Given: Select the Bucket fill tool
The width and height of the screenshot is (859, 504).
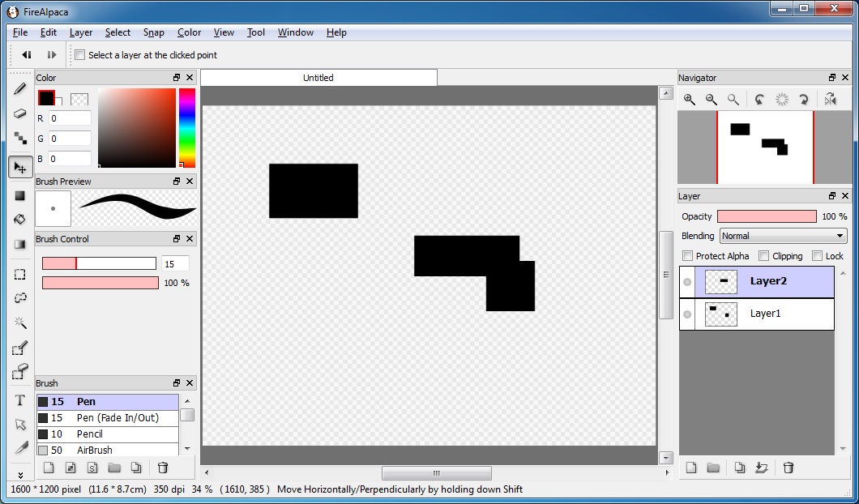Looking at the screenshot, I should [20, 220].
